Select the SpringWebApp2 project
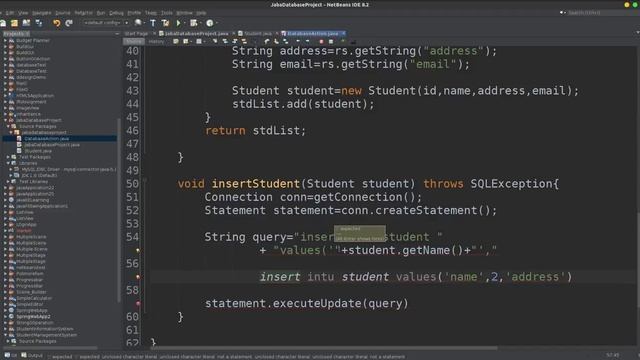Viewport: 640px width, 360px height. [x=33, y=316]
